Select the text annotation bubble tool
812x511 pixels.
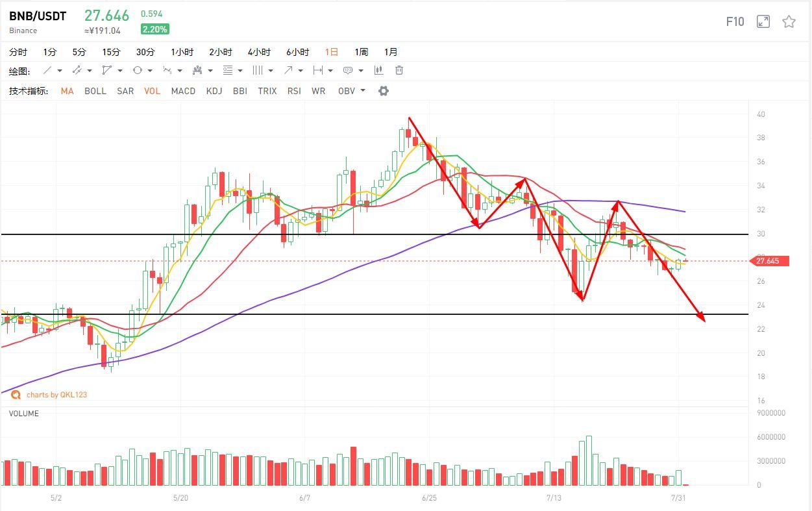coord(348,70)
